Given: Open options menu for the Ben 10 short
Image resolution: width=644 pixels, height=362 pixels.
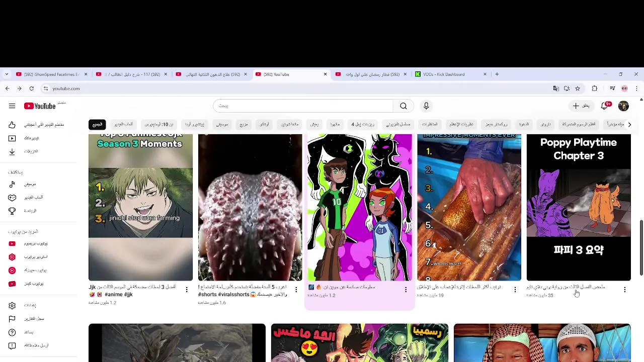Looking at the screenshot, I should coord(406,290).
